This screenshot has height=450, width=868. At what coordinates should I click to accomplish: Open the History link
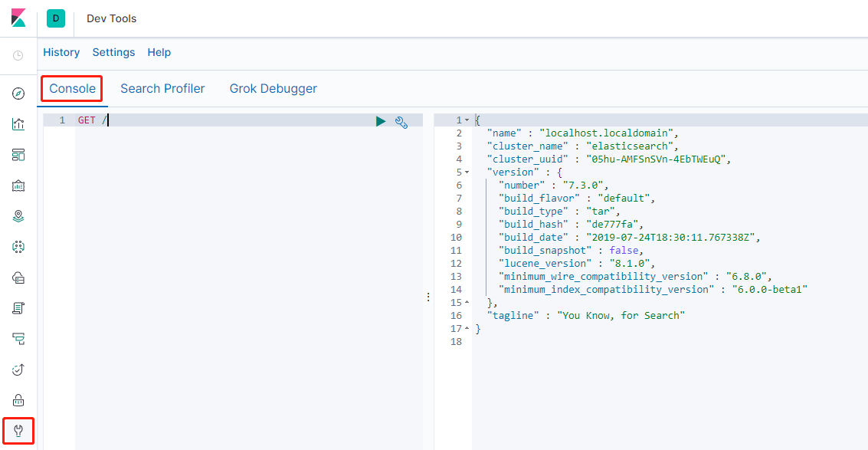[61, 53]
